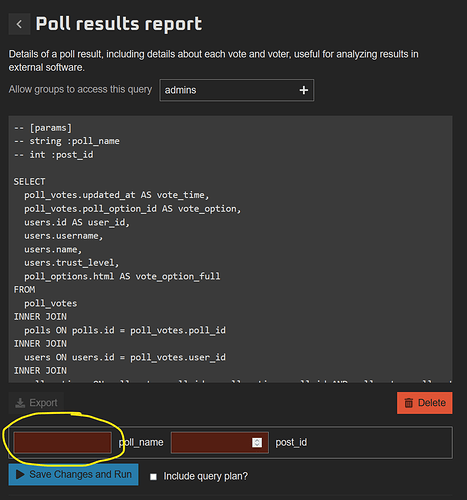Click the trash can icon on Delete
This screenshot has width=467, height=500.
(409, 403)
